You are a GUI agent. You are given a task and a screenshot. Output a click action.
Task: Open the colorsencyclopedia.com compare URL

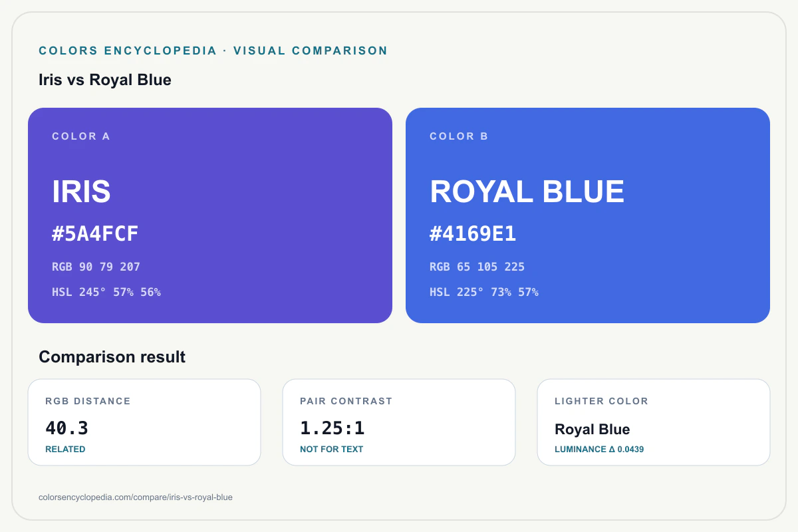[x=136, y=497]
